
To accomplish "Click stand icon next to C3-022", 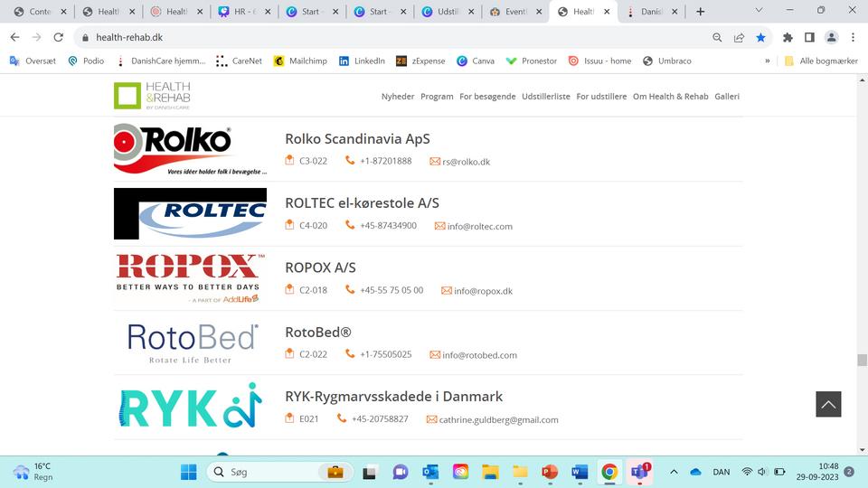I will tap(289, 161).
